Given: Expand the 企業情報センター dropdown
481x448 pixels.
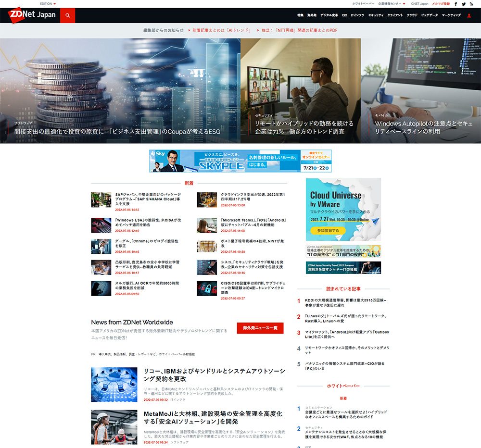Looking at the screenshot, I should coord(391,3).
